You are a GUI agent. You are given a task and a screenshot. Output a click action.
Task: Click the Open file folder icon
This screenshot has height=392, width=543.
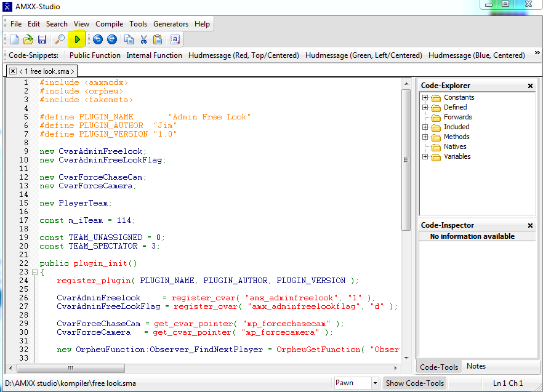pos(28,39)
